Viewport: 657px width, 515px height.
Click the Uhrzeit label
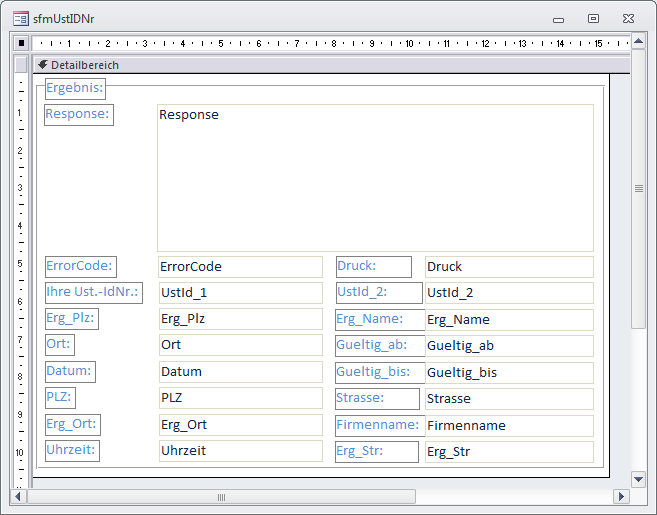click(72, 450)
